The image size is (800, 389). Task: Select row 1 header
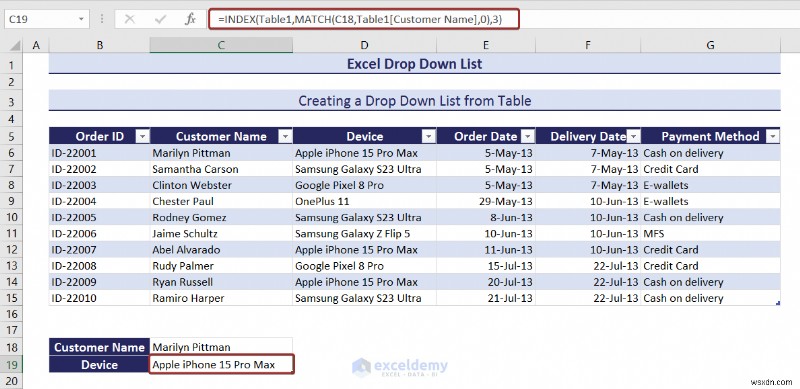tap(12, 64)
